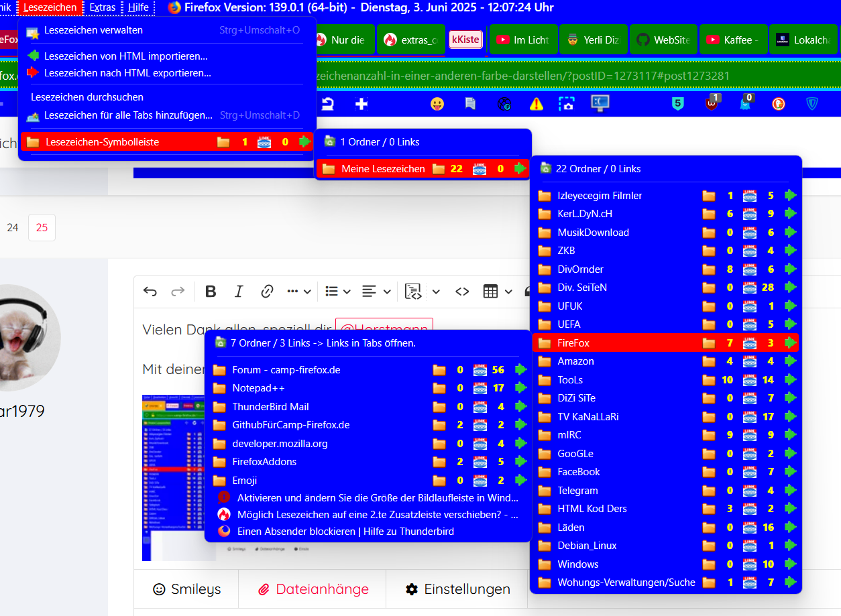Image resolution: width=841 pixels, height=616 pixels.
Task: Open the alignment dropdown arrow
Action: coord(387,292)
